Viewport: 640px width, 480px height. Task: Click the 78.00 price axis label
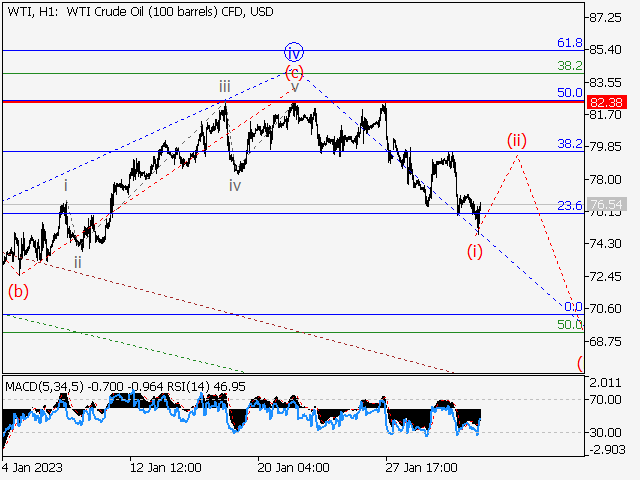pos(606,180)
